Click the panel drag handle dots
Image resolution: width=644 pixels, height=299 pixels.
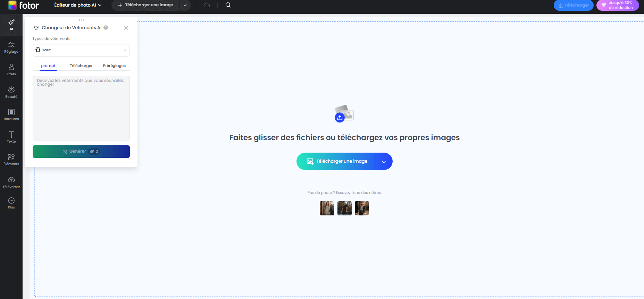point(81,20)
